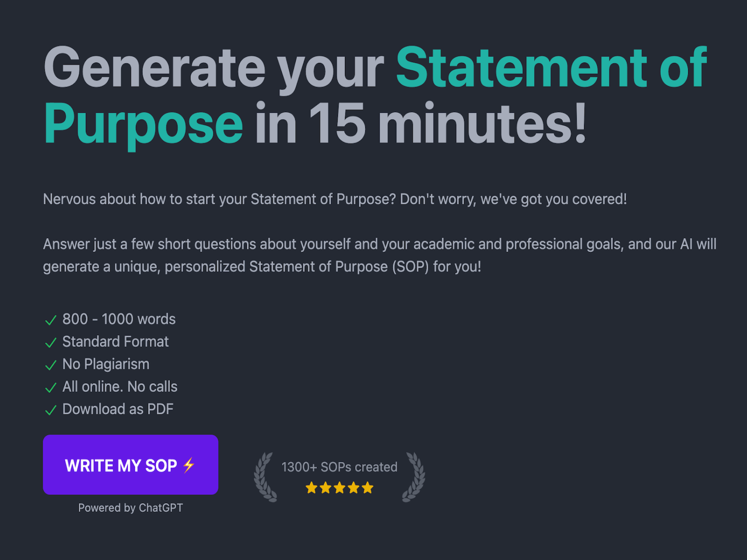Select the middle gold rating star
This screenshot has width=747, height=560.
[339, 488]
